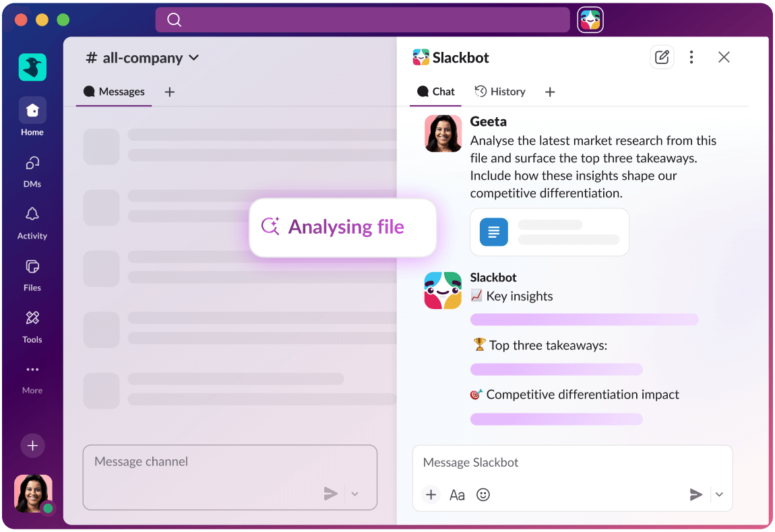Click the Message Slackbot input field
Viewport: 775px width, 532px height.
(571, 463)
